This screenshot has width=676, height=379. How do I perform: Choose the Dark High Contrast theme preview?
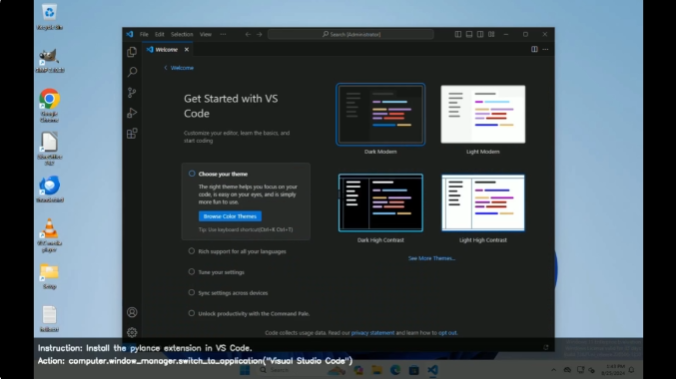coord(381,203)
